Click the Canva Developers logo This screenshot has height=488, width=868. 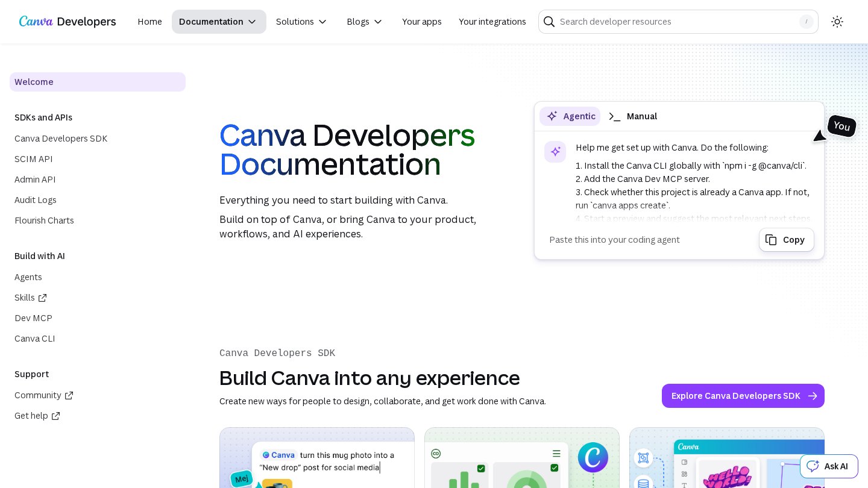[68, 22]
